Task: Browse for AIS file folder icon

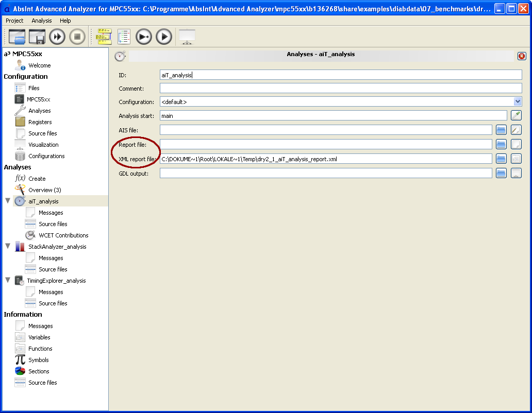Action: [501, 130]
